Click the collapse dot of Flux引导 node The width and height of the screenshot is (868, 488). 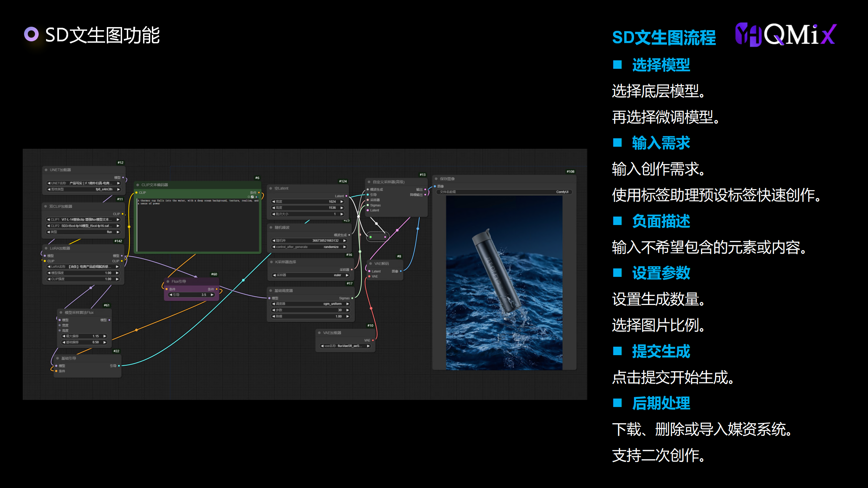(168, 281)
